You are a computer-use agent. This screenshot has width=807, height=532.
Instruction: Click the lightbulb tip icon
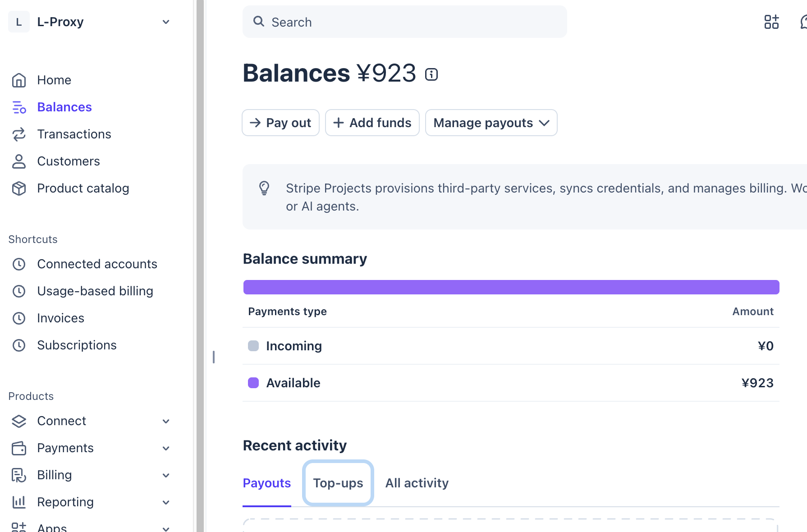[264, 188]
